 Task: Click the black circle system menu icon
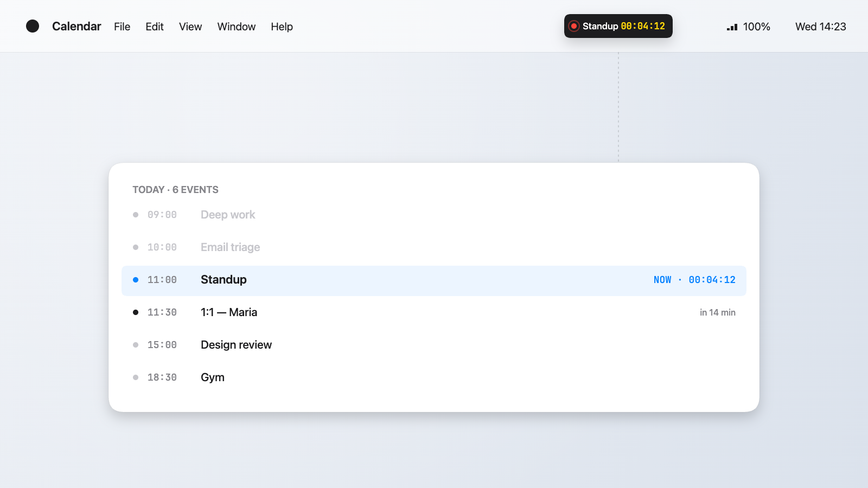pyautogui.click(x=33, y=26)
